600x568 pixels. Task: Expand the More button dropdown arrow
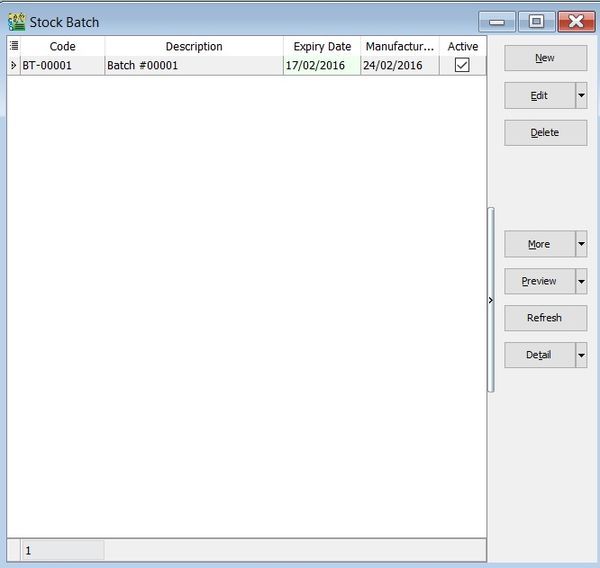[581, 244]
